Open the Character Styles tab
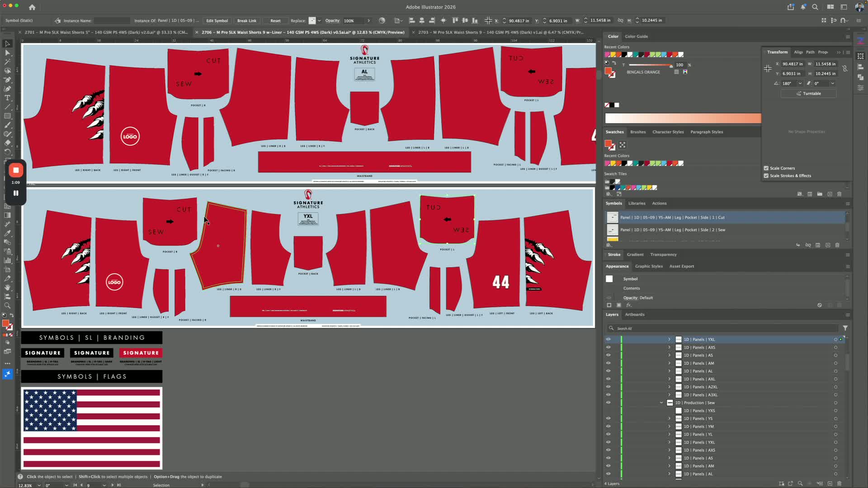Image resolution: width=868 pixels, height=488 pixels. (668, 132)
